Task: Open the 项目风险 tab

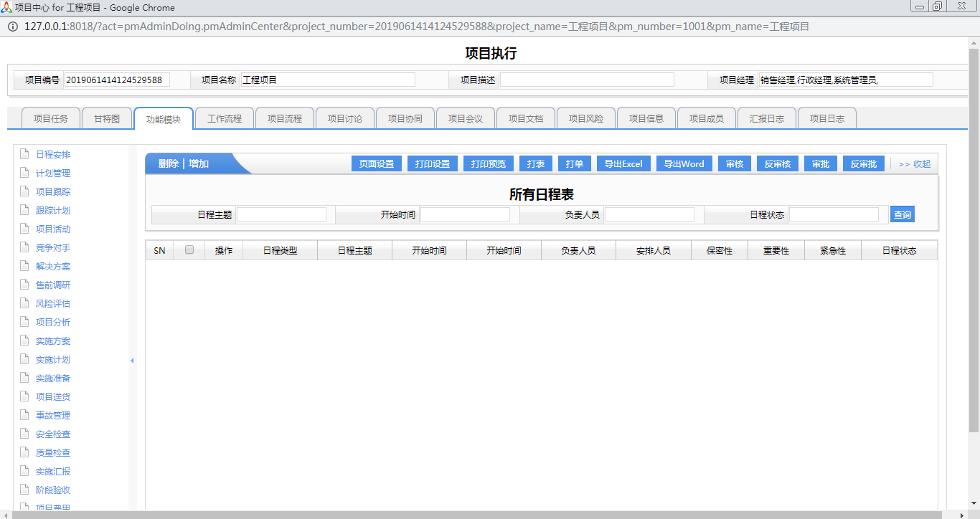Action: tap(586, 118)
